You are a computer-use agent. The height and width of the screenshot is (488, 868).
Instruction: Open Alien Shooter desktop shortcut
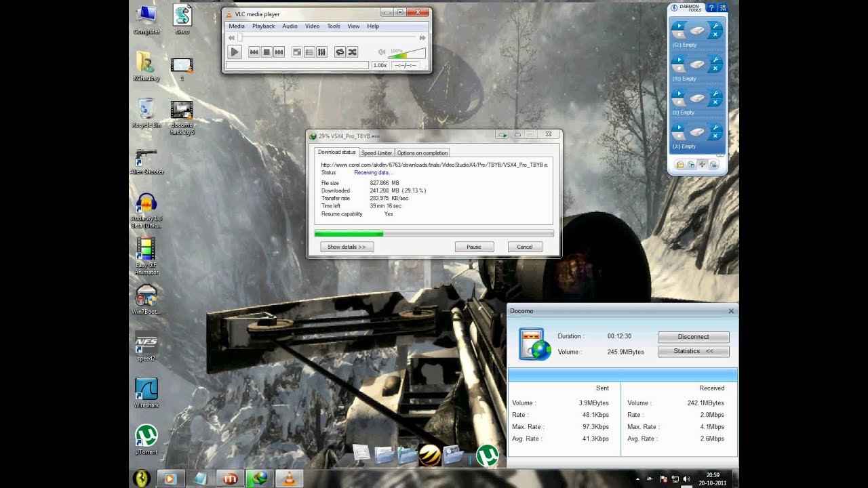[146, 161]
